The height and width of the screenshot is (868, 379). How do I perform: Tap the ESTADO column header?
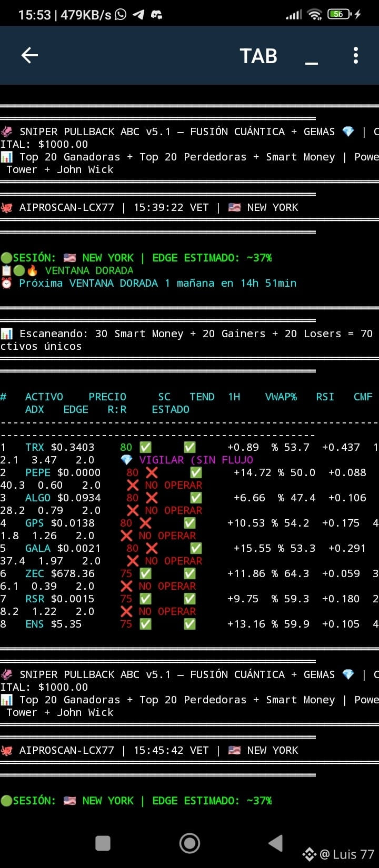pos(171,409)
